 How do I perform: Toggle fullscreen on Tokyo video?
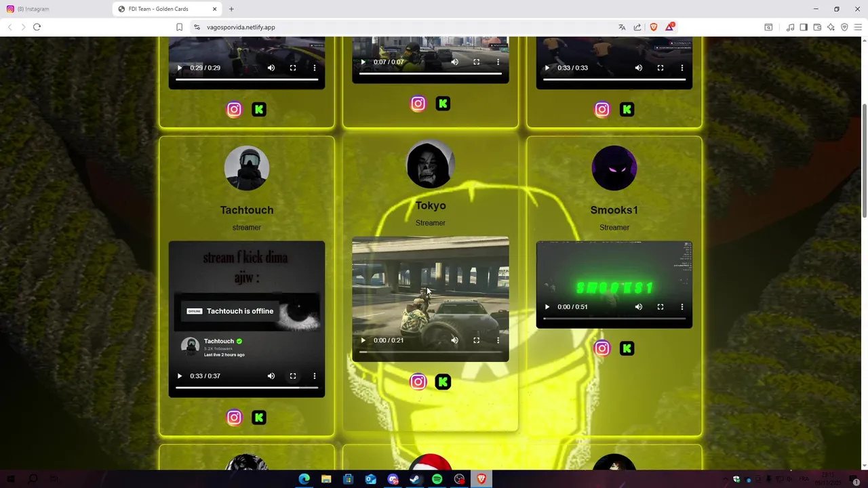[477, 340]
